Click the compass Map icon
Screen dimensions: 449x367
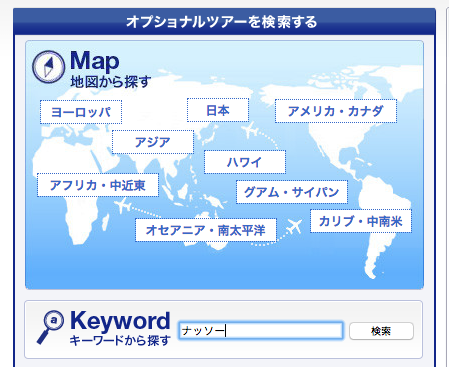pyautogui.click(x=49, y=67)
